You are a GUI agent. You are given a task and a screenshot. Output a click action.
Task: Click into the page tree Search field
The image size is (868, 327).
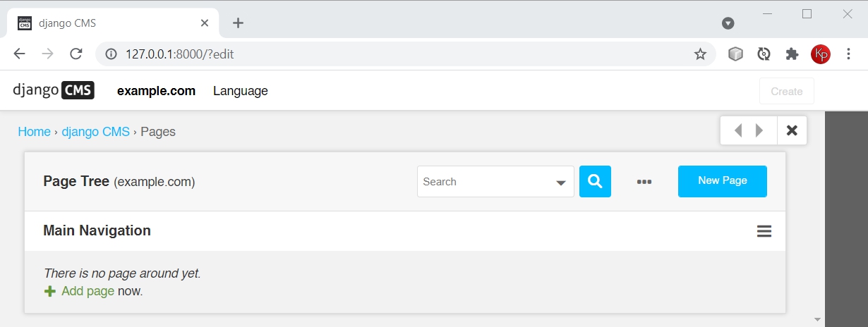(483, 182)
